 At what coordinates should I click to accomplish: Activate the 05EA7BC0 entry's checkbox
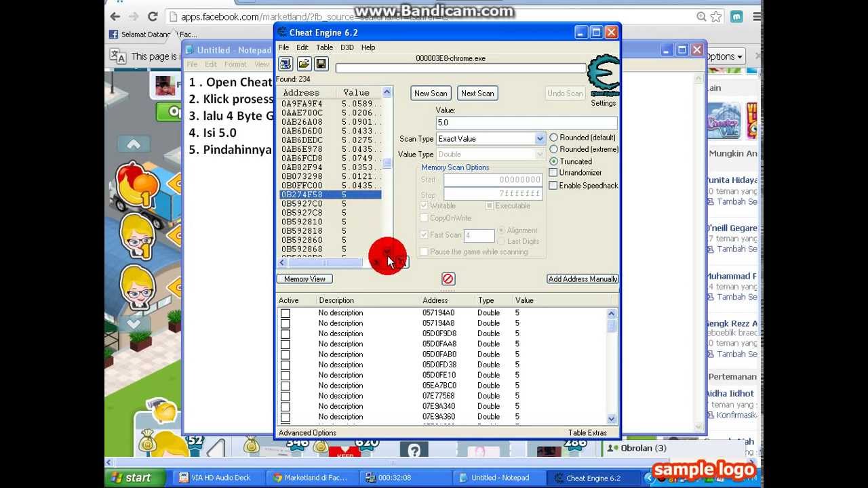[285, 386]
